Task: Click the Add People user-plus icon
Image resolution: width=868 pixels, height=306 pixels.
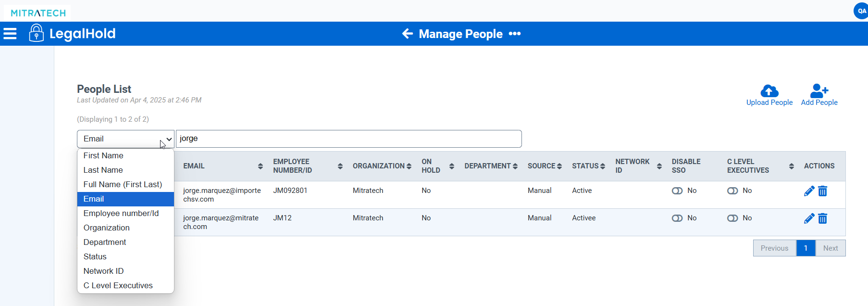Action: tap(819, 90)
